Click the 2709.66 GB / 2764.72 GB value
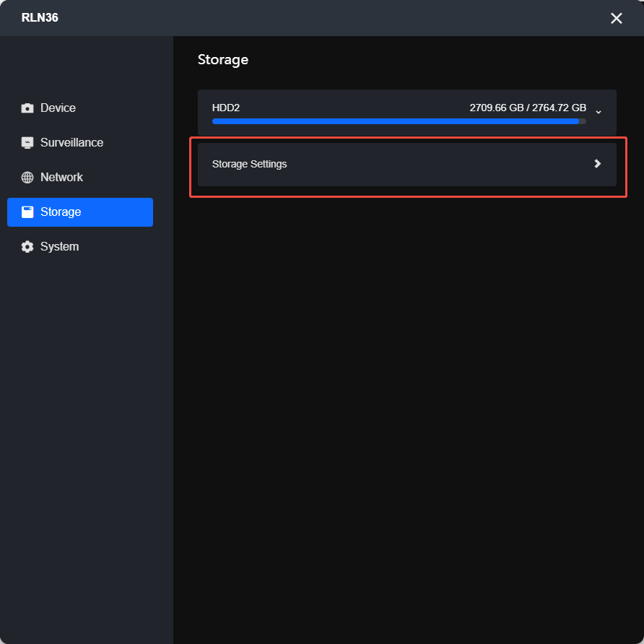This screenshot has width=644, height=644. pos(528,108)
